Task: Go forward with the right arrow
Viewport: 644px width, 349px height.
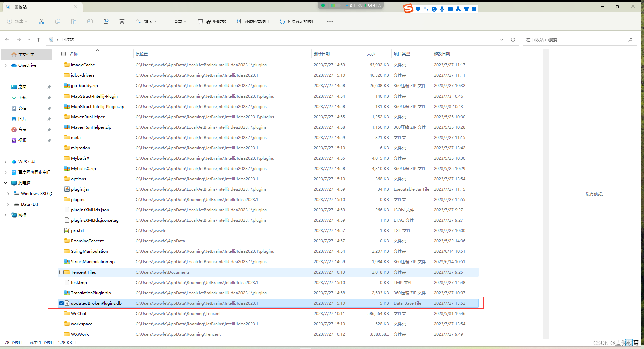Action: coord(19,40)
